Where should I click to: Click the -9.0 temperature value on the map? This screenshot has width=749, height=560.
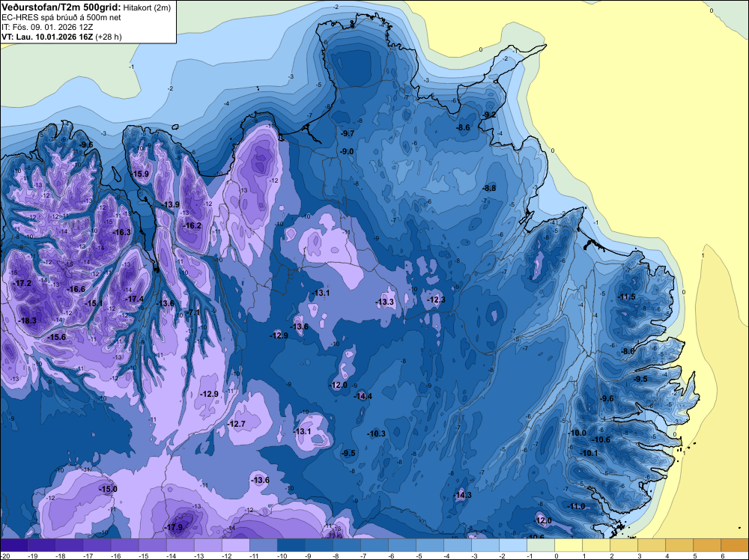tap(347, 151)
